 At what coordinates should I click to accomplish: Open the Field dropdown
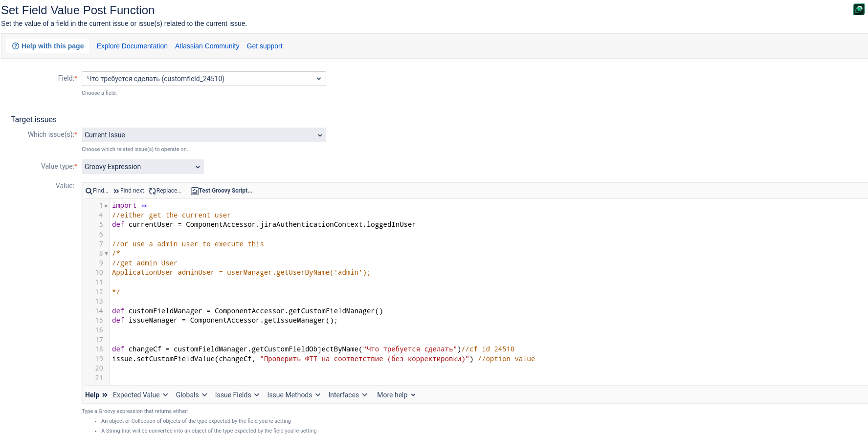pyautogui.click(x=203, y=79)
